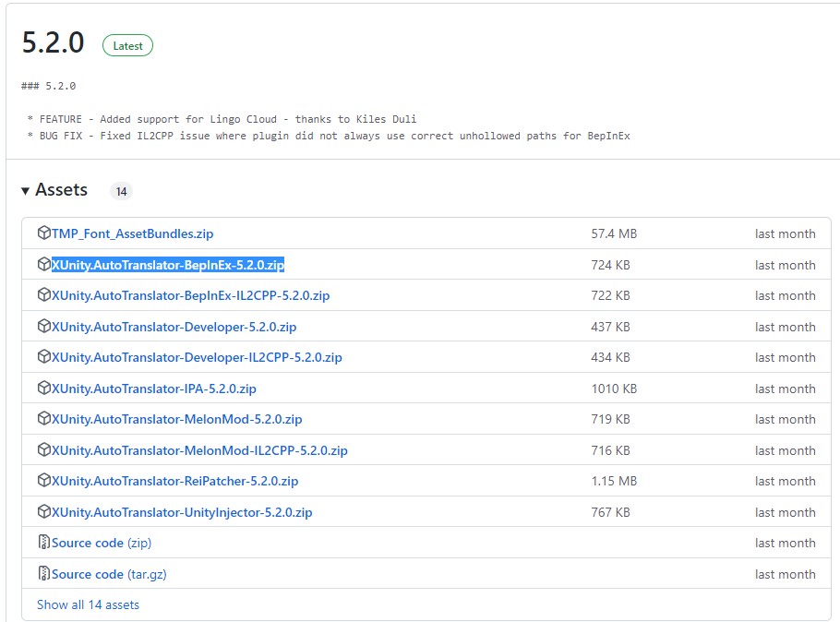Download XUnity.AutoTranslator-ReiPatcher-5.2.0.zip

174,481
